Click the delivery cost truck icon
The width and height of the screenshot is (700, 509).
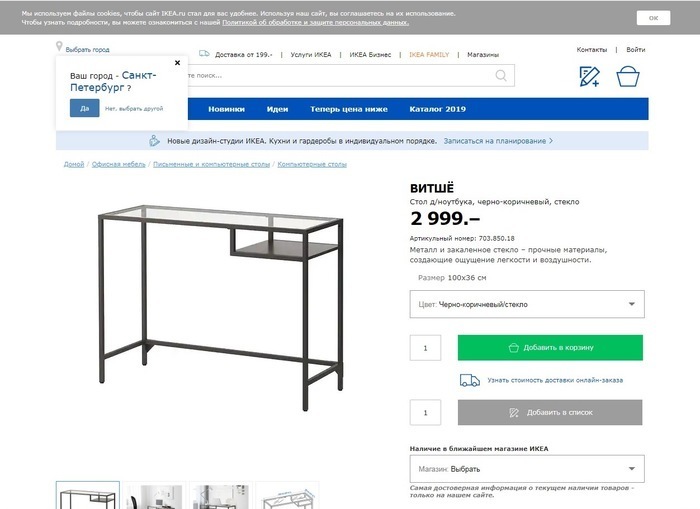(470, 380)
